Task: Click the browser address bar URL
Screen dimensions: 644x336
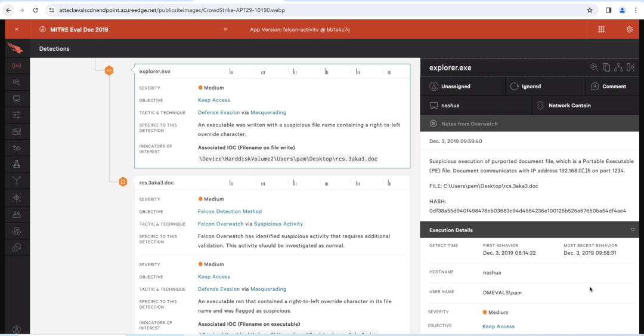Action: [x=172, y=10]
